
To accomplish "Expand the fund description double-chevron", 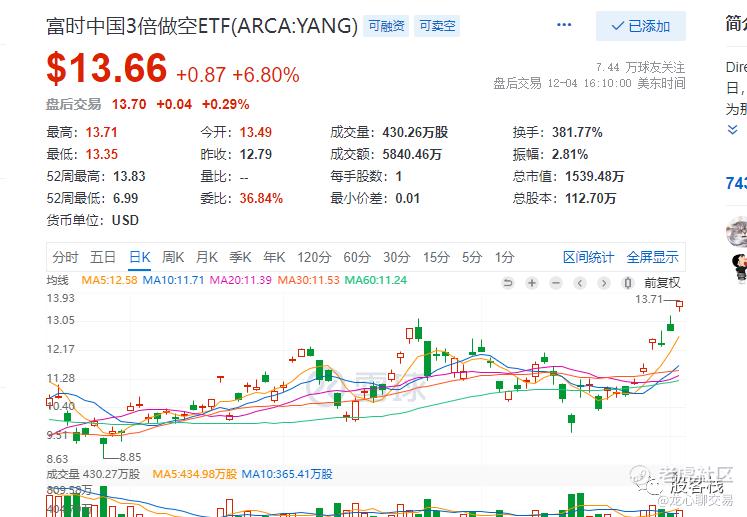I will click(x=733, y=130).
